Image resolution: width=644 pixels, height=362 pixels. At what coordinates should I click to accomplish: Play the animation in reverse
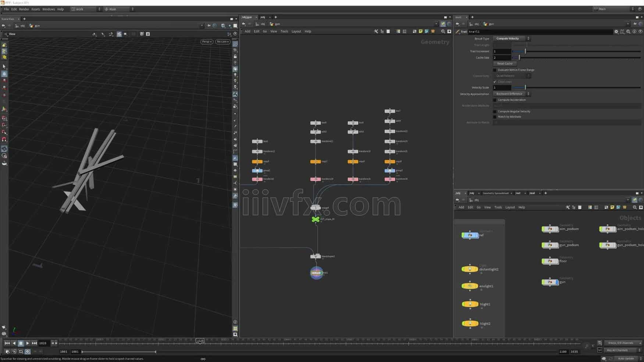pos(14,343)
